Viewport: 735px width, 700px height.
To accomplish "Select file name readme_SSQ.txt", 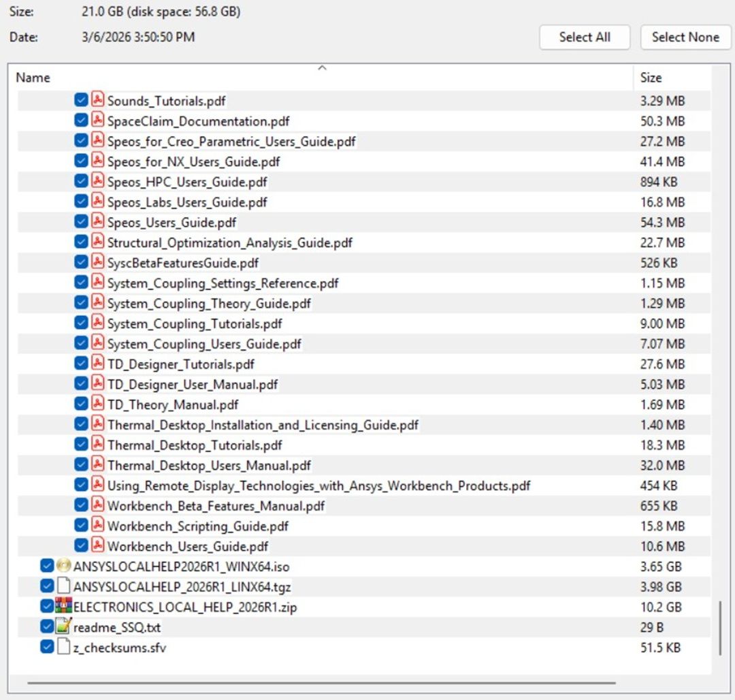I will (x=117, y=627).
